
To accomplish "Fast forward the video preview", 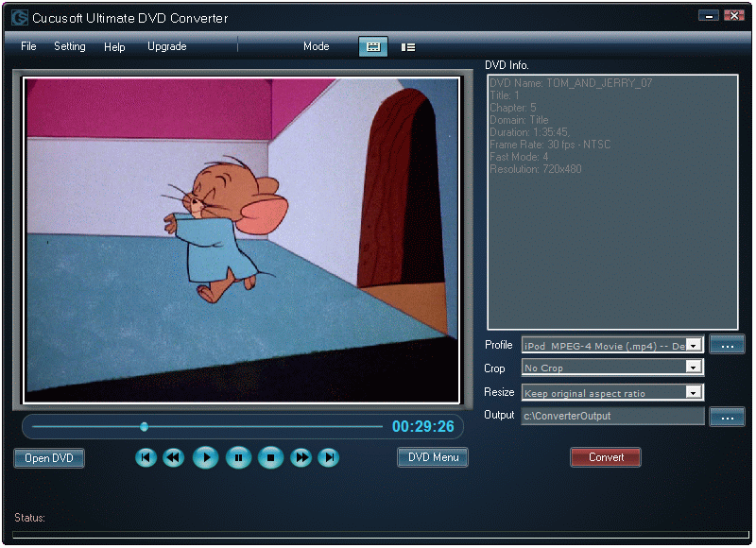I will pos(301,458).
